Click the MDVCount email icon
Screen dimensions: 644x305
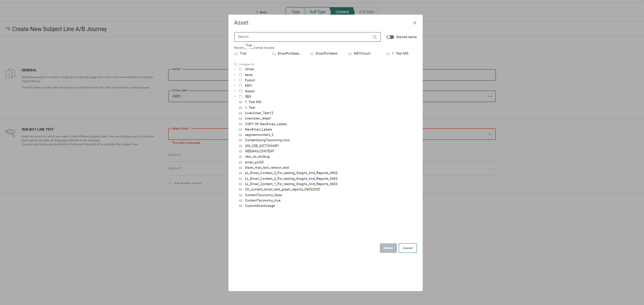(x=350, y=54)
